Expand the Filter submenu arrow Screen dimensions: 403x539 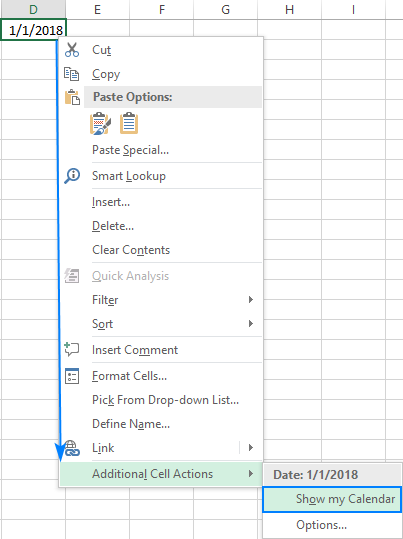click(x=251, y=300)
